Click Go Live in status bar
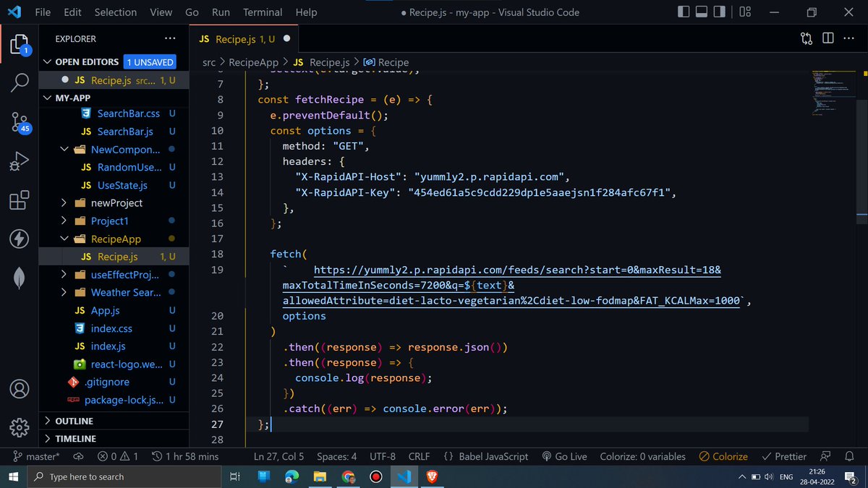The height and width of the screenshot is (488, 868). [x=564, y=456]
